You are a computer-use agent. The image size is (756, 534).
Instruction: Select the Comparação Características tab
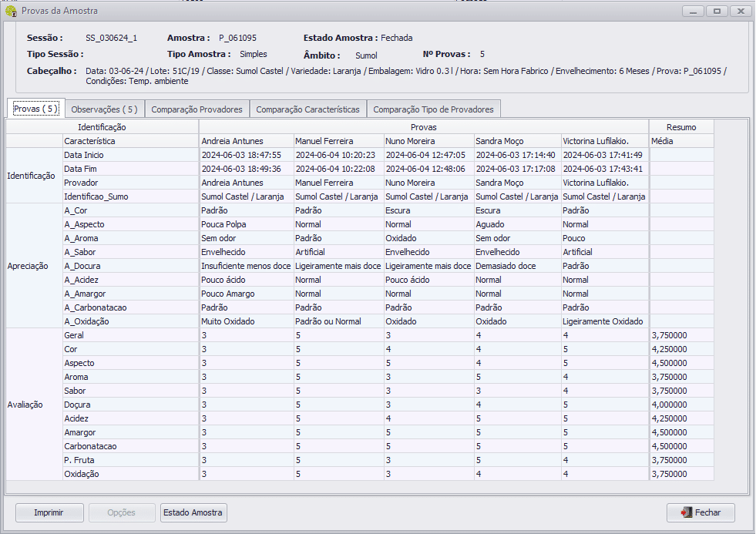click(x=307, y=109)
